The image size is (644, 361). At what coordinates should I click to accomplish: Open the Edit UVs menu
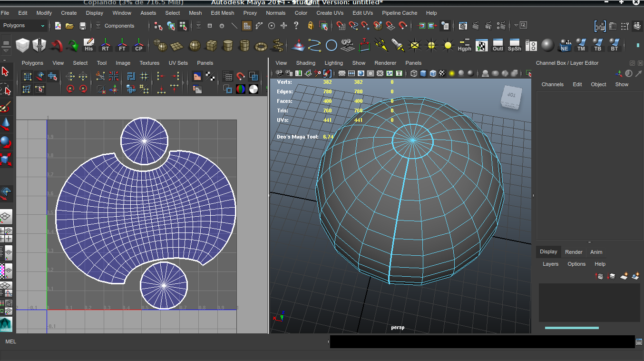(362, 13)
